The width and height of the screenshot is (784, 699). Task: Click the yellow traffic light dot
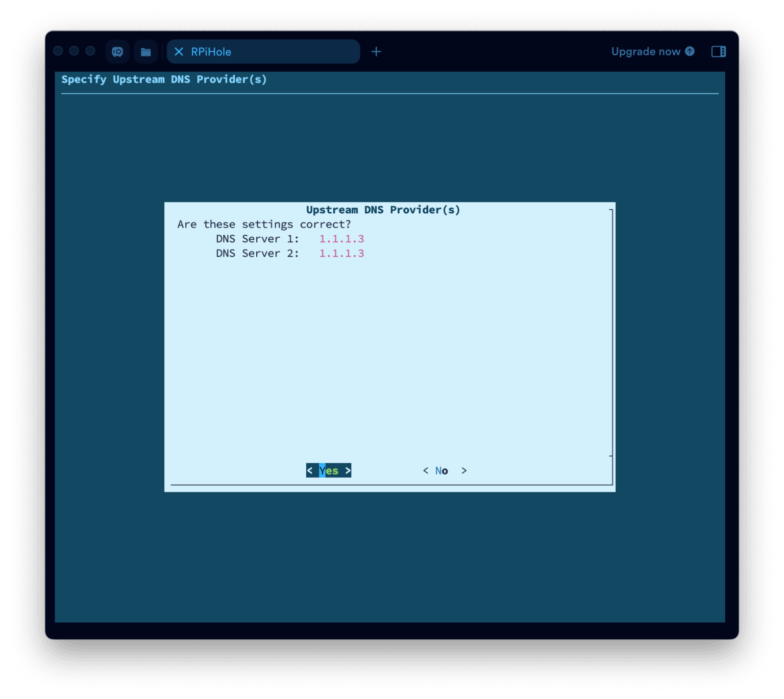coord(73,51)
